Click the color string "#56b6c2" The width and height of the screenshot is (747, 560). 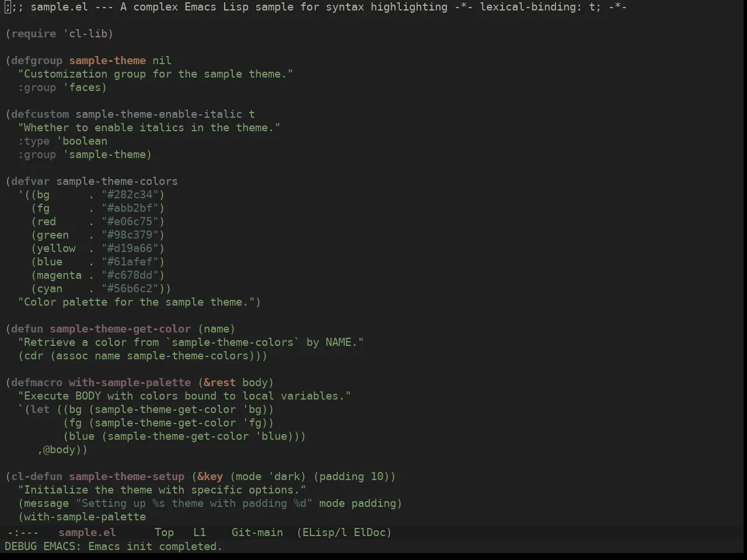[x=130, y=288]
